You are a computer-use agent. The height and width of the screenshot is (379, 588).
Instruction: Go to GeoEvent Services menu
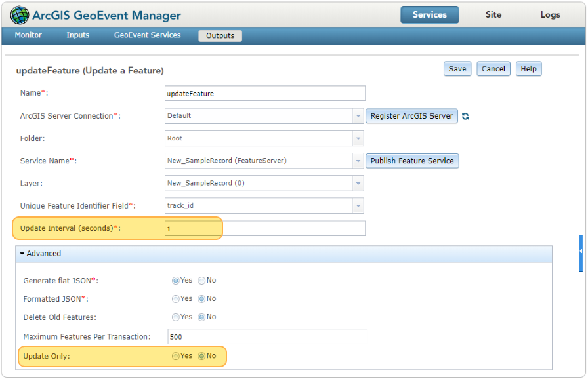click(x=148, y=35)
